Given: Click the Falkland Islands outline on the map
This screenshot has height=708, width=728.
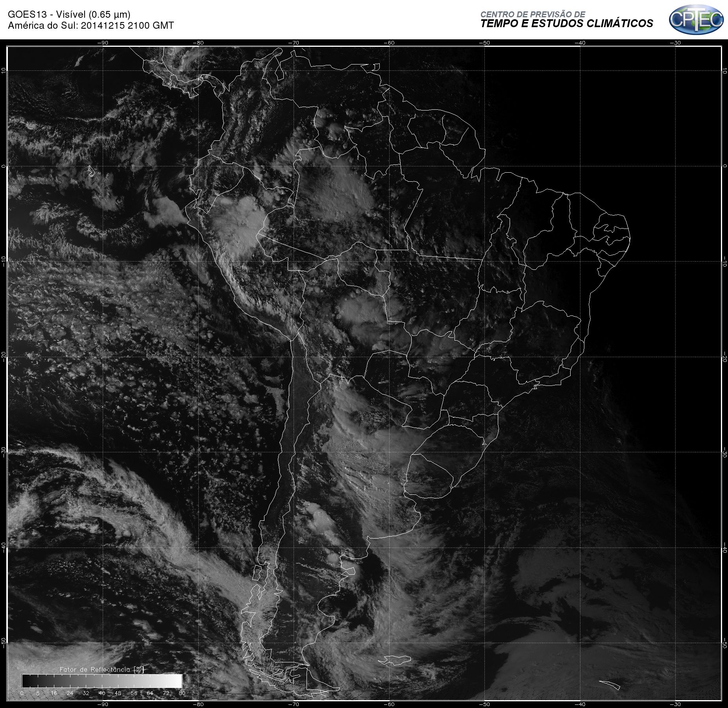Looking at the screenshot, I should click(395, 660).
